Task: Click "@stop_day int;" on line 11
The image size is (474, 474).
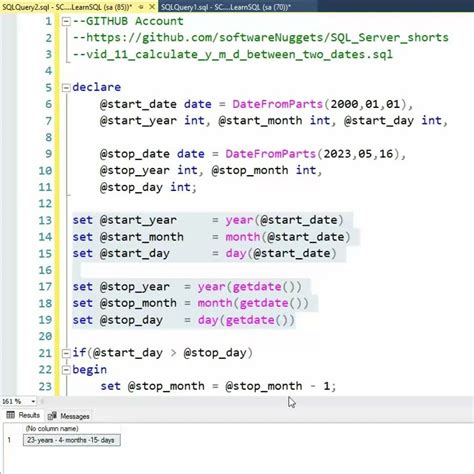Action: coord(148,187)
